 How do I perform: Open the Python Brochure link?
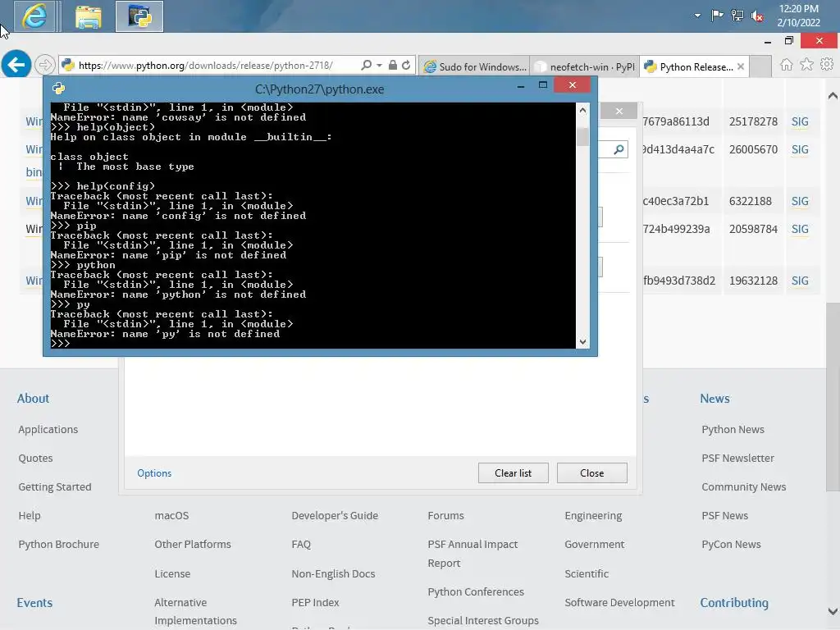(x=58, y=545)
